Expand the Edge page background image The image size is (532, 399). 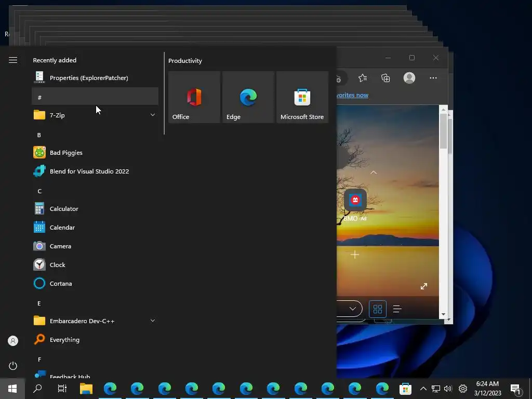424,286
